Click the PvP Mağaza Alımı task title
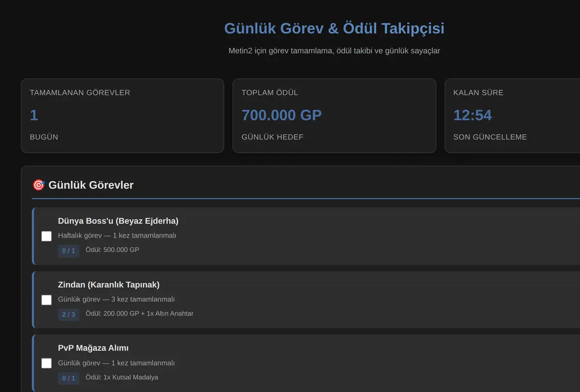580x392 pixels. (93, 348)
